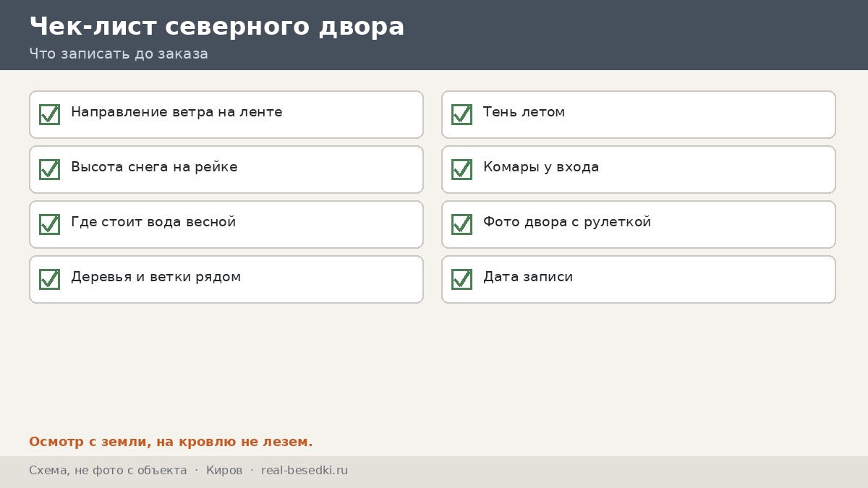The width and height of the screenshot is (868, 488).
Task: Click the text 'Где стоит вода весной'
Action: click(153, 222)
